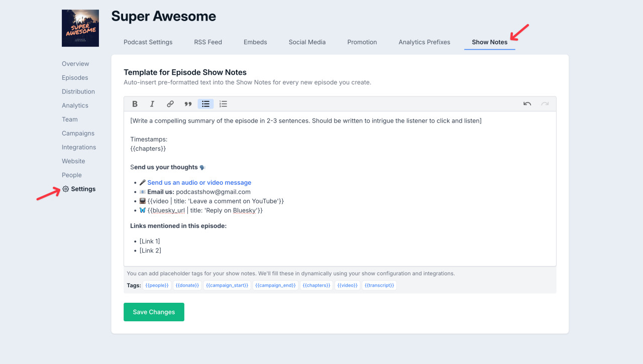The image size is (643, 364).
Task: Click the undo arrow icon
Action: 527,104
